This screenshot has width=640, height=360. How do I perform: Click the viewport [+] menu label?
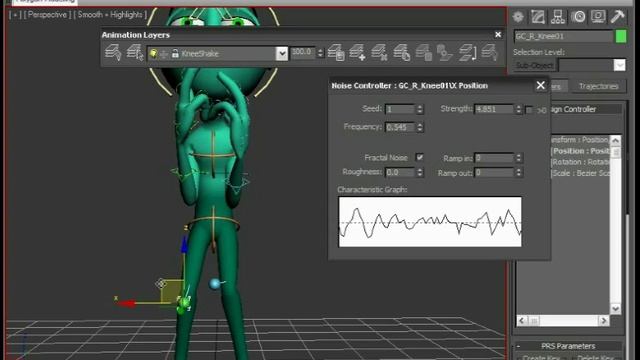(15, 15)
